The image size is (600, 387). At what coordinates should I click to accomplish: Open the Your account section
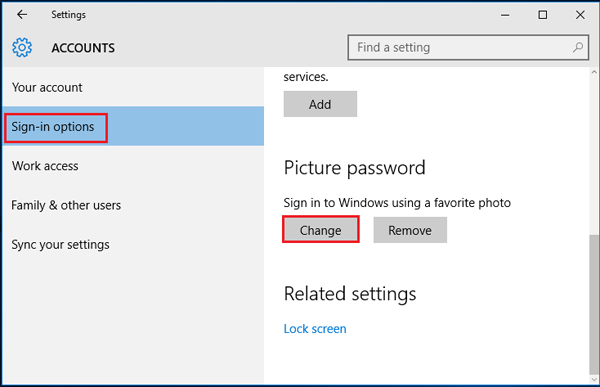pyautogui.click(x=133, y=87)
